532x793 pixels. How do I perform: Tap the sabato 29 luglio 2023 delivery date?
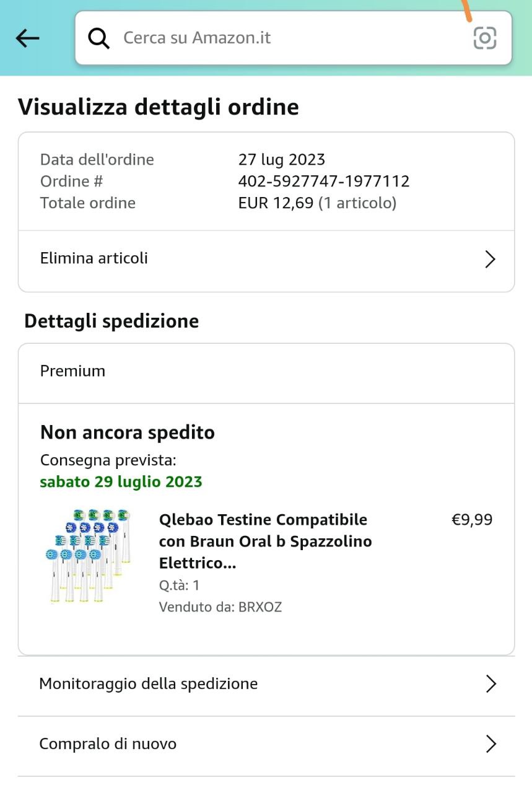(x=121, y=482)
